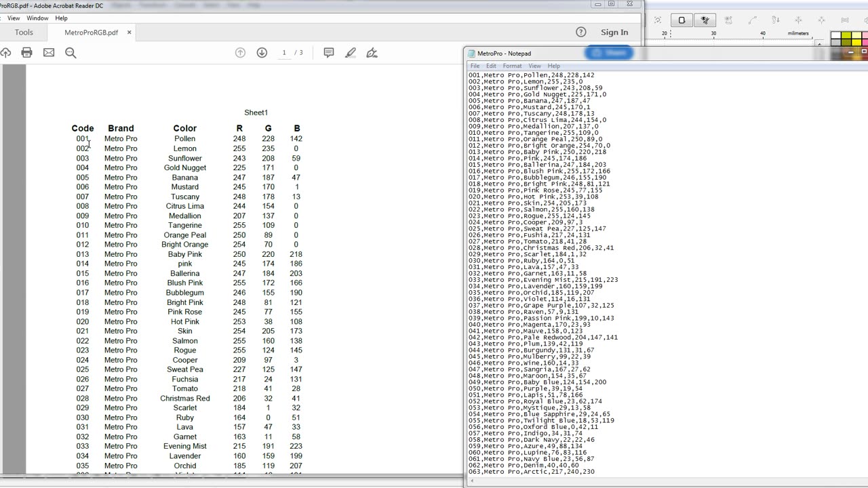Click the Notepad line for 028 Christmas Red
Screen dimensions: 868x488
point(541,248)
